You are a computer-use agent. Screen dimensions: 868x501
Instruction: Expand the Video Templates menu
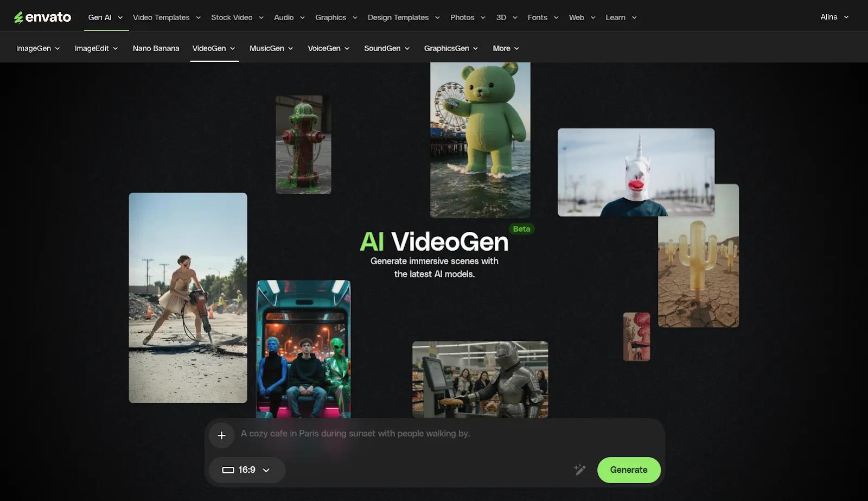[167, 17]
